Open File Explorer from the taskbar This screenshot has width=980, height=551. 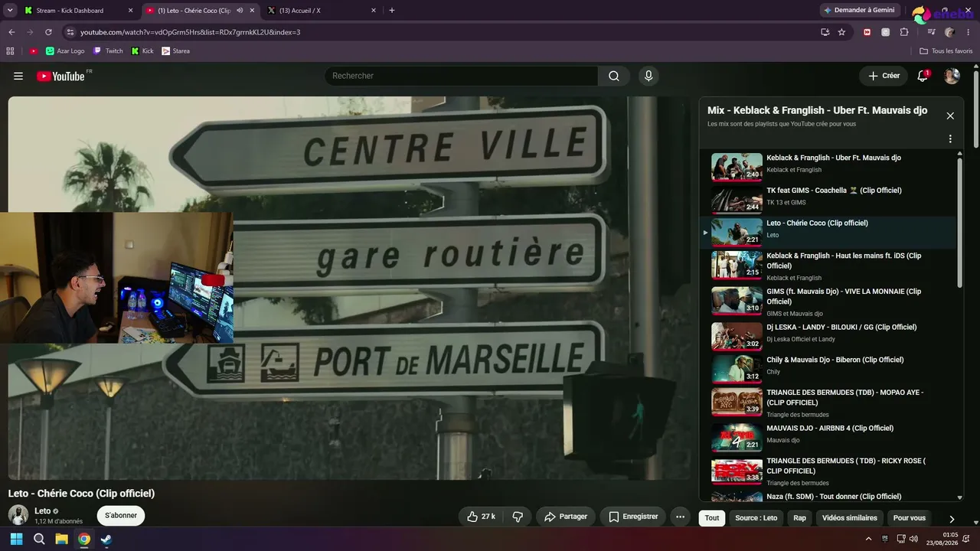point(61,539)
